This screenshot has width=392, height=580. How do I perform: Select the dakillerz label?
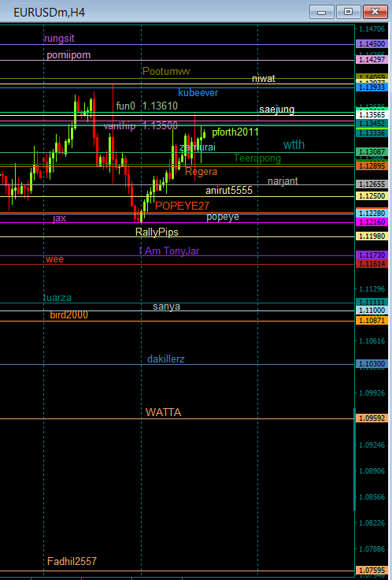(165, 359)
